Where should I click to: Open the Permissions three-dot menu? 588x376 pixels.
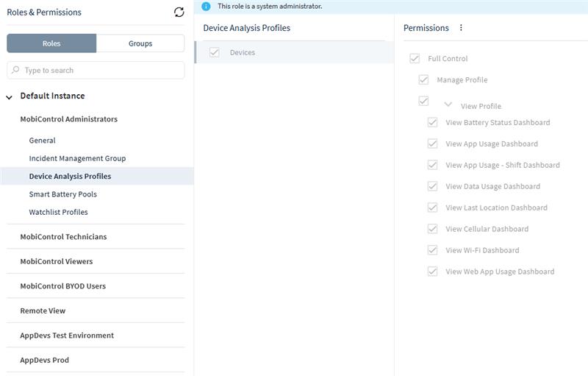pyautogui.click(x=461, y=27)
